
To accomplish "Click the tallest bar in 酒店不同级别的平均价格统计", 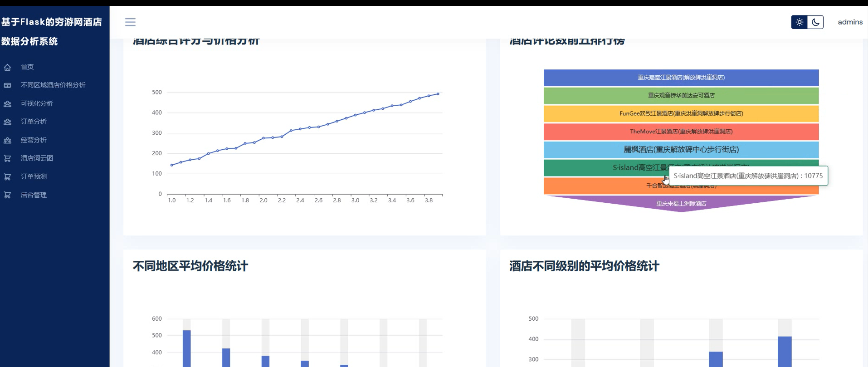I will point(785,352).
